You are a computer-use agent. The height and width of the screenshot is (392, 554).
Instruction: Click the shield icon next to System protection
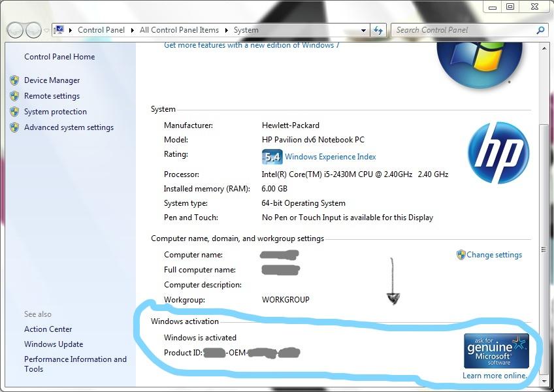[x=14, y=112]
